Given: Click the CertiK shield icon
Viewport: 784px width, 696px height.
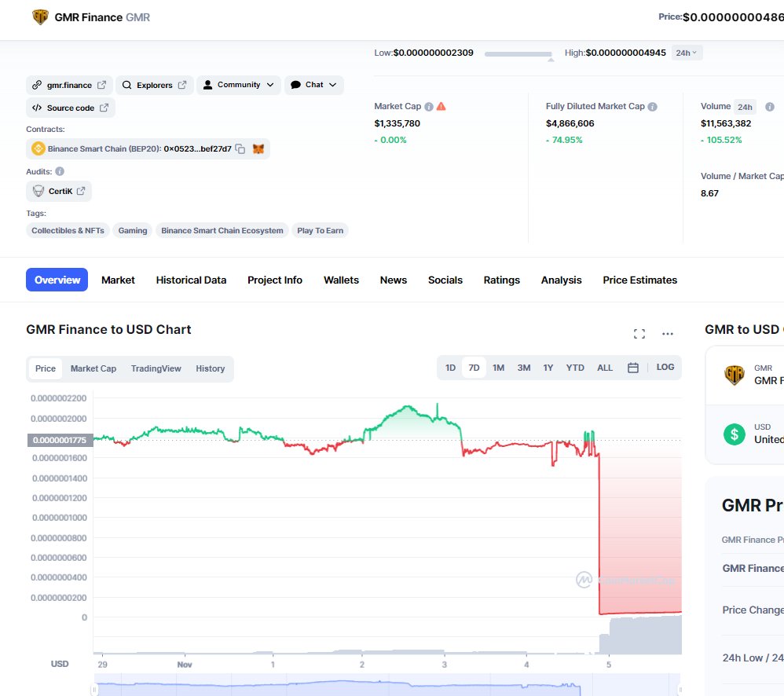Looking at the screenshot, I should pyautogui.click(x=38, y=191).
